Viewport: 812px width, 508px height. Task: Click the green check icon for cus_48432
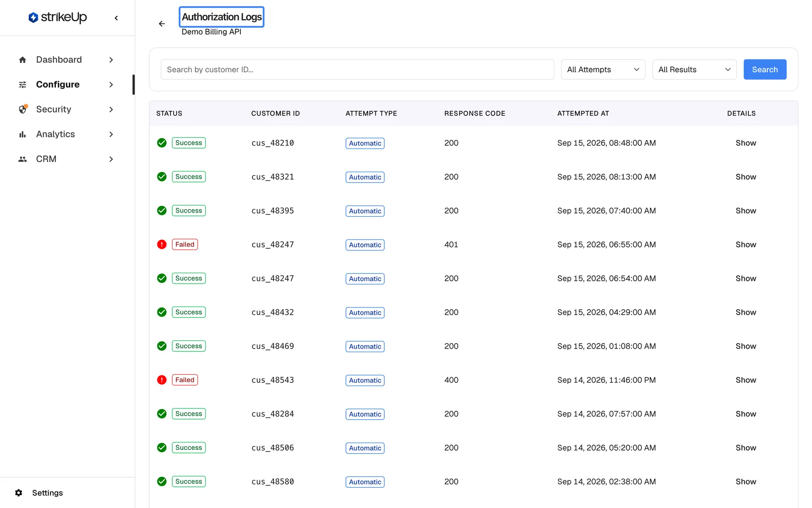[162, 312]
